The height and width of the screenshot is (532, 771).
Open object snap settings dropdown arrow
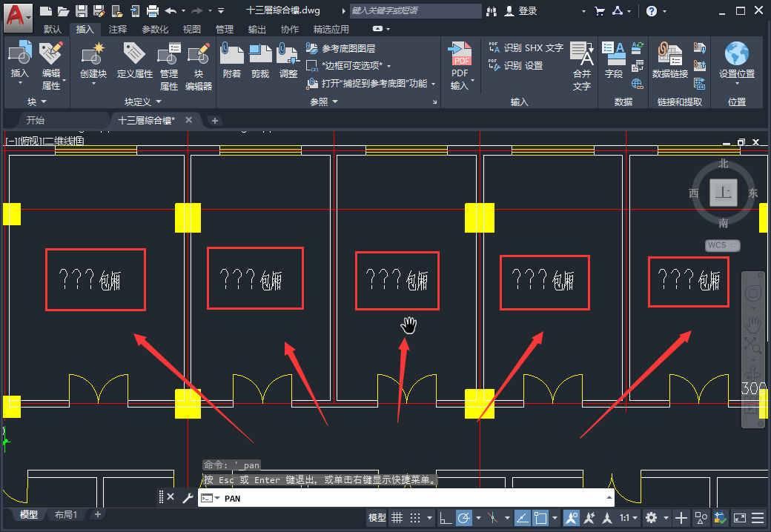pos(555,518)
